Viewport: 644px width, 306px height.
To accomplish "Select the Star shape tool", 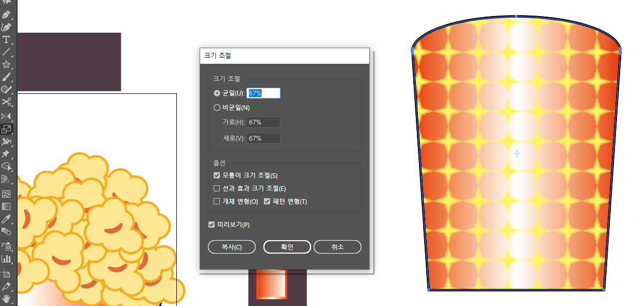I will 6,64.
